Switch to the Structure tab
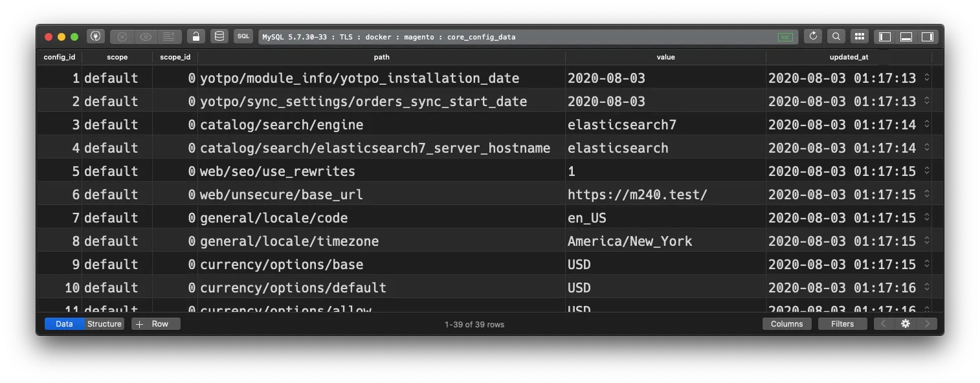This screenshot has width=980, height=383. pyautogui.click(x=104, y=323)
